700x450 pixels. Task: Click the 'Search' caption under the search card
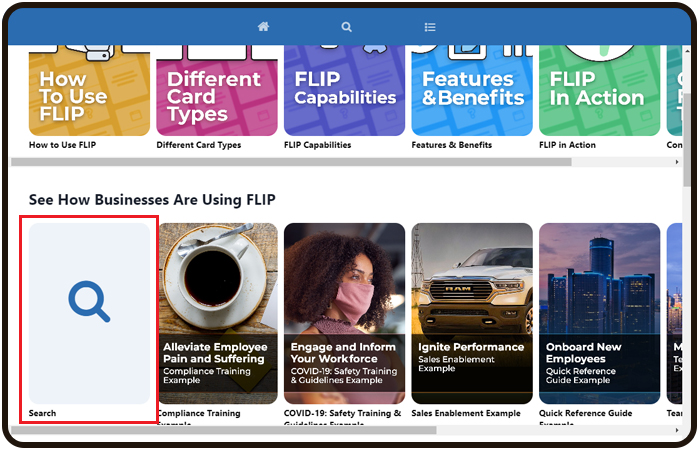click(42, 413)
